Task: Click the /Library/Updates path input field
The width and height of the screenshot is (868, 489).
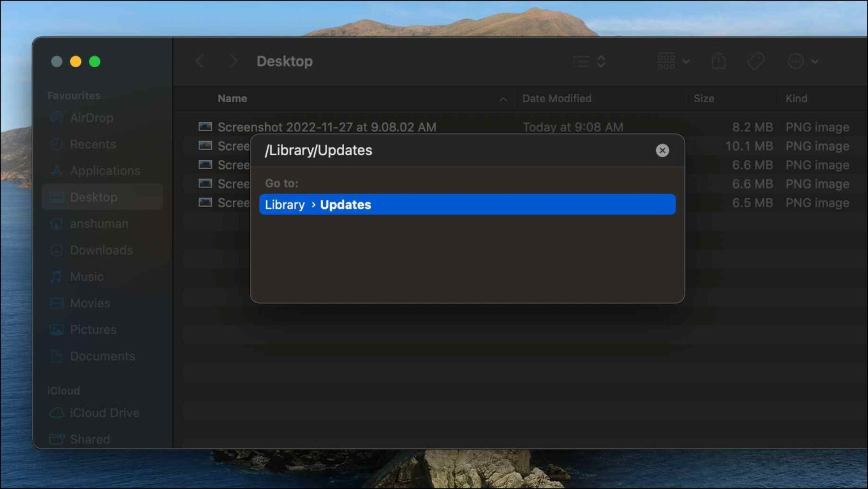Action: 452,150
